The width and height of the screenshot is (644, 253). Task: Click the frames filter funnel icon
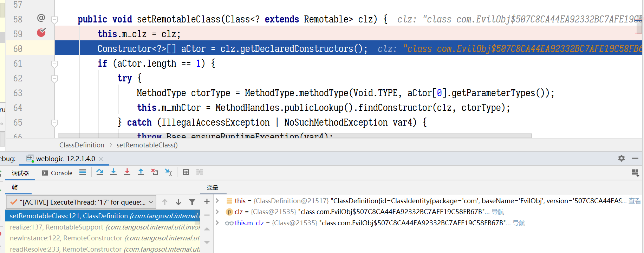pos(192,202)
